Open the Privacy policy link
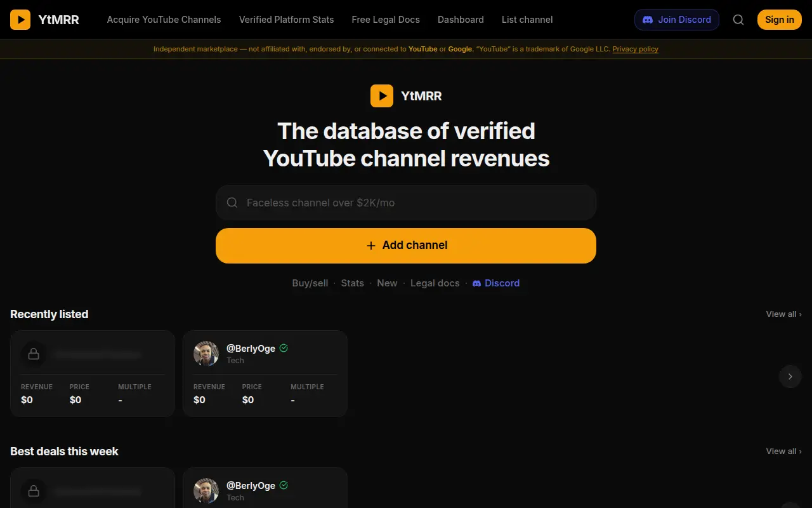Image resolution: width=812 pixels, height=508 pixels. (636, 49)
